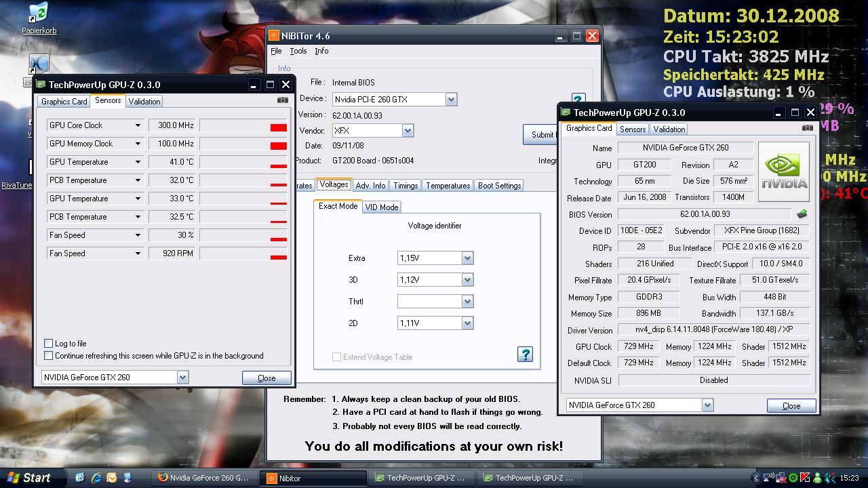
Task: Click the BIOS Version field 62.00.1A.00.93 in GPU-Z
Action: pos(705,214)
